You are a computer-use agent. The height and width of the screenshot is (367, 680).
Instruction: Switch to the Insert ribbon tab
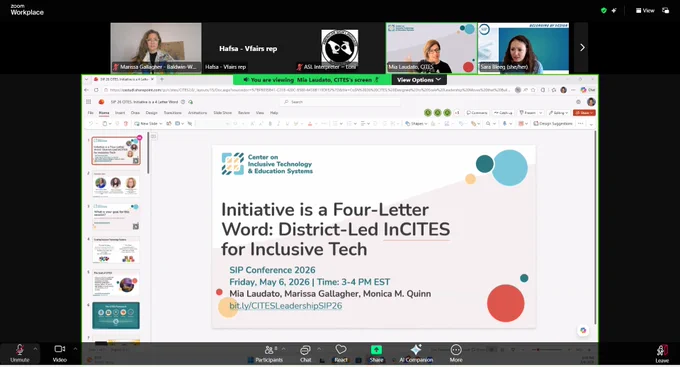(120, 113)
